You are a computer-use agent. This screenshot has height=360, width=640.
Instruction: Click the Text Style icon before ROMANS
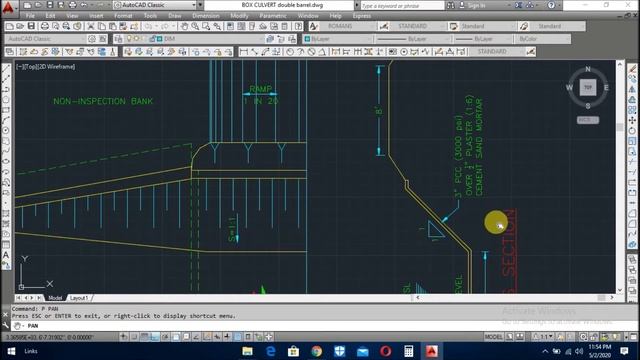point(313,27)
